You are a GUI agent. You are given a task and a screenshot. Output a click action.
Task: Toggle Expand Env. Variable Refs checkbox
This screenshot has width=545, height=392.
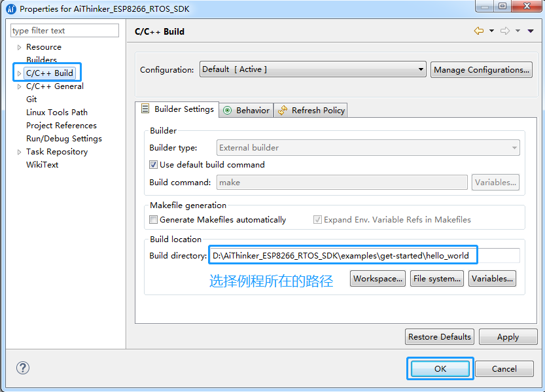pos(317,220)
